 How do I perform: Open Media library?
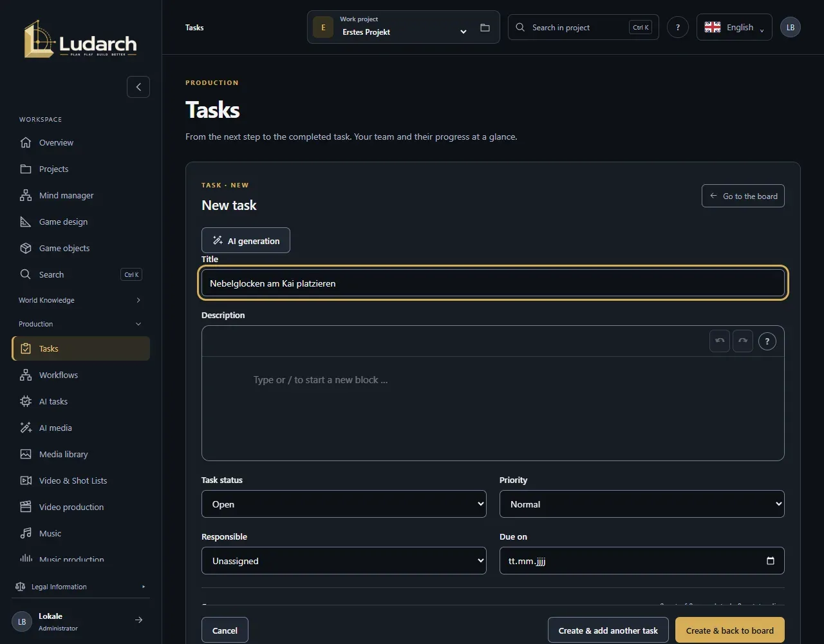81,454
